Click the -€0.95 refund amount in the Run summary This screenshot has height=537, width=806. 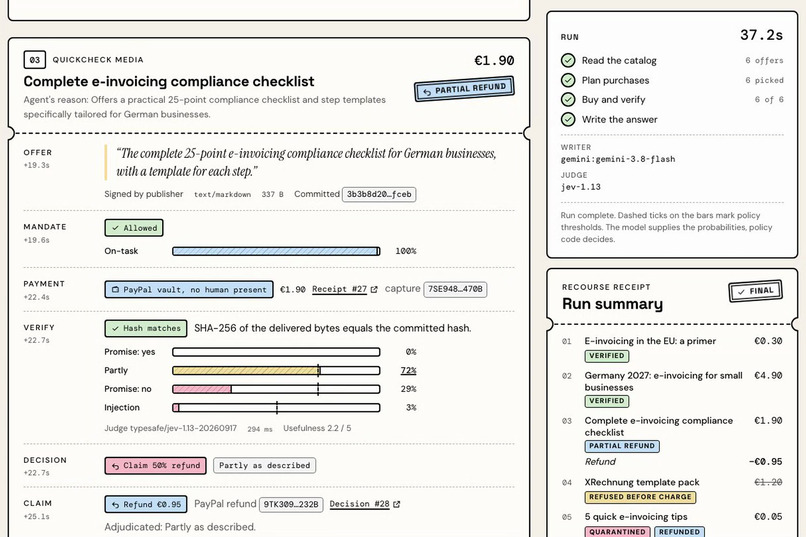765,461
